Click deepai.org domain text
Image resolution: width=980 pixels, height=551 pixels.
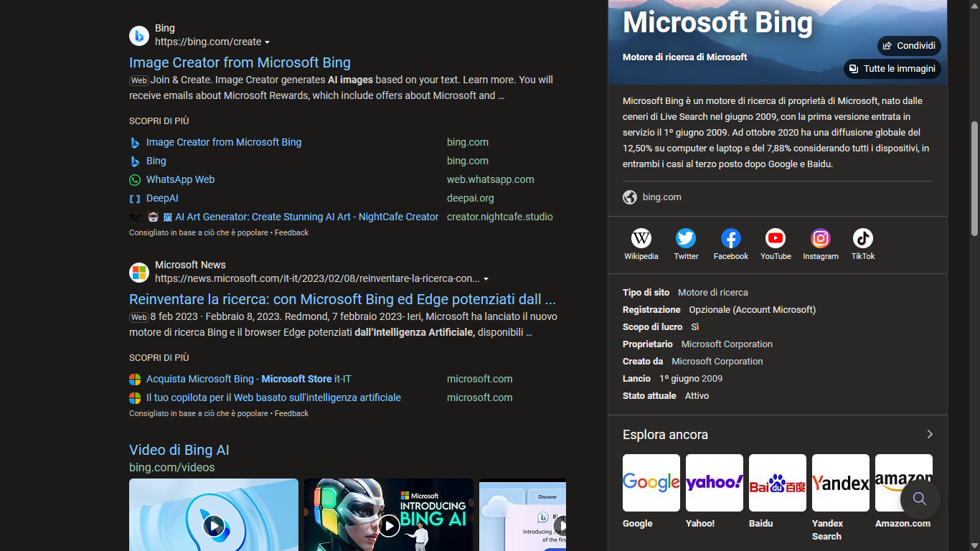(x=471, y=198)
